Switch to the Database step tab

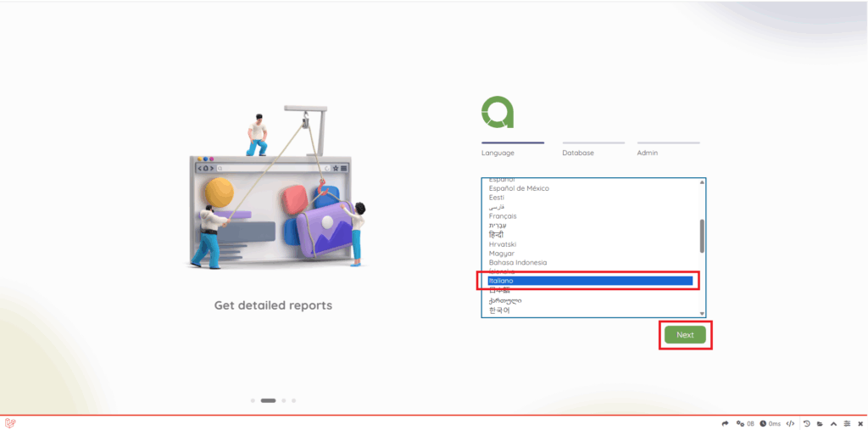coord(578,153)
